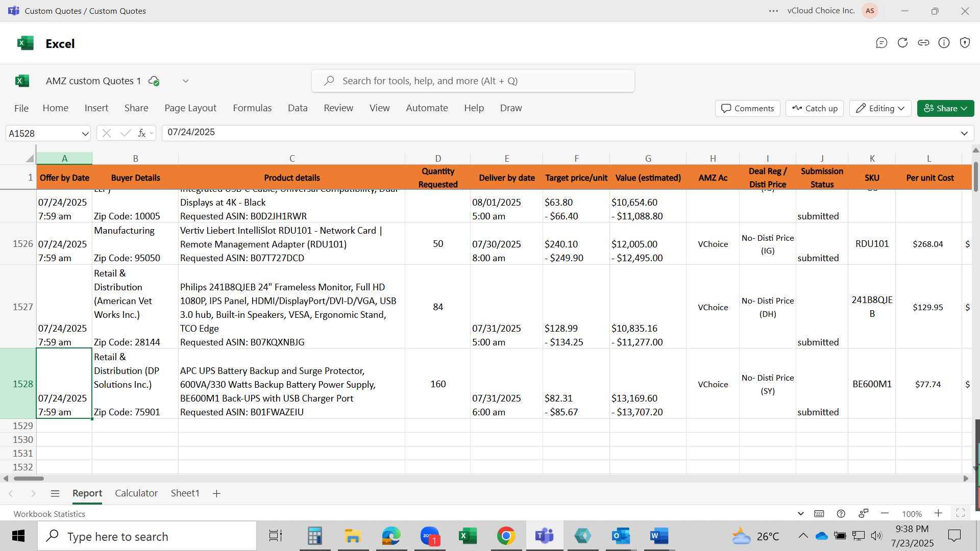Open the Editing mode dropdown
Image resolution: width=980 pixels, height=551 pixels.
(880, 108)
